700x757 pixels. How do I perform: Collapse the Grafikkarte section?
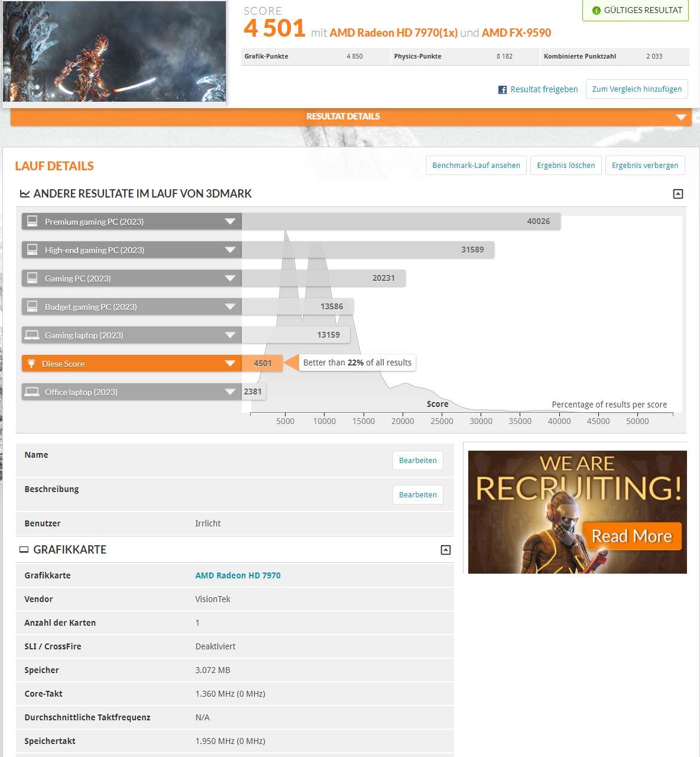pyautogui.click(x=446, y=550)
